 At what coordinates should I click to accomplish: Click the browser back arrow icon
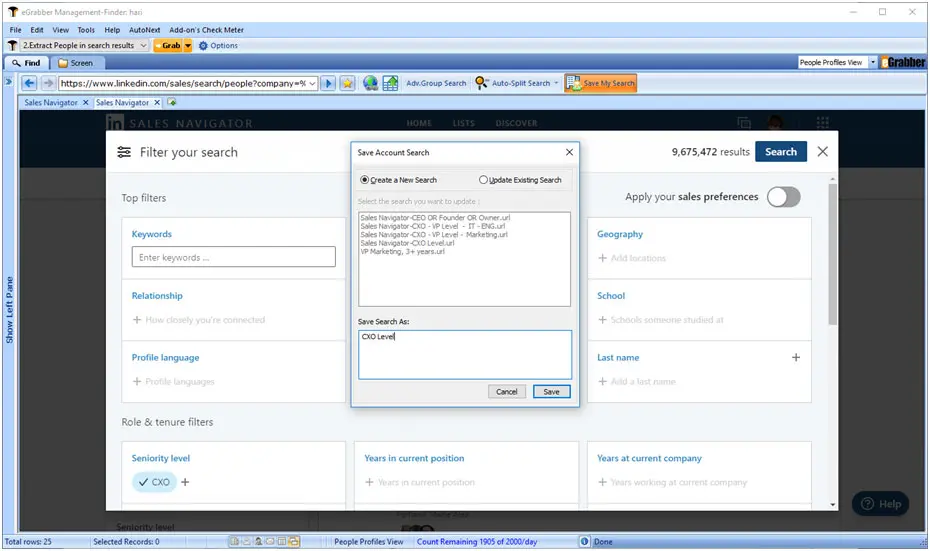point(30,84)
